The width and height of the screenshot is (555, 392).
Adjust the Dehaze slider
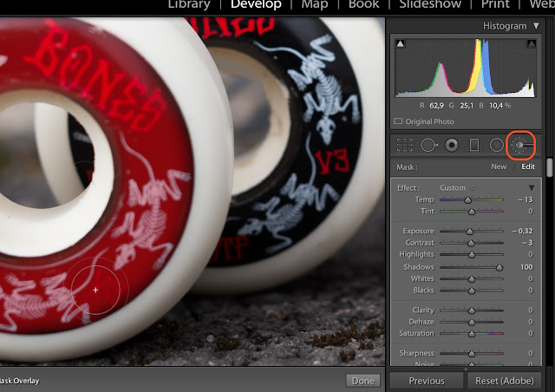point(472,323)
